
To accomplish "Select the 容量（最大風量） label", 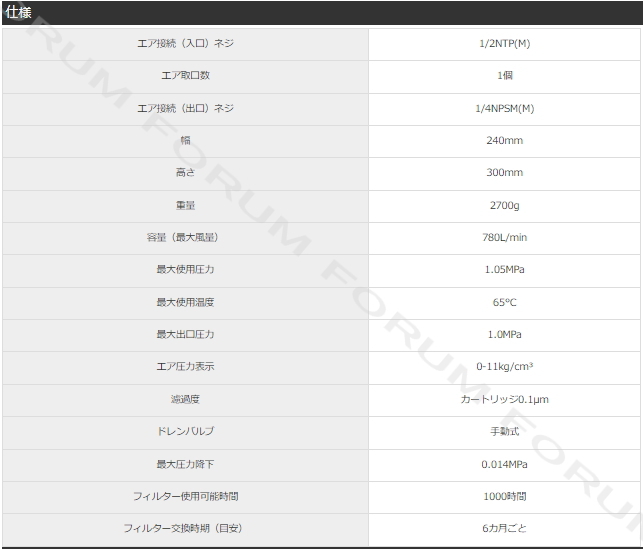I will click(x=183, y=237).
